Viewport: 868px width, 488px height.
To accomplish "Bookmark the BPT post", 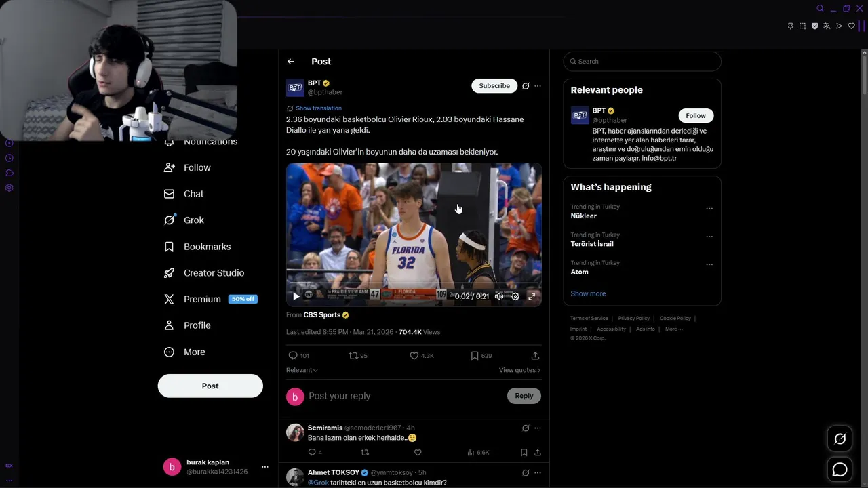I will point(481,356).
